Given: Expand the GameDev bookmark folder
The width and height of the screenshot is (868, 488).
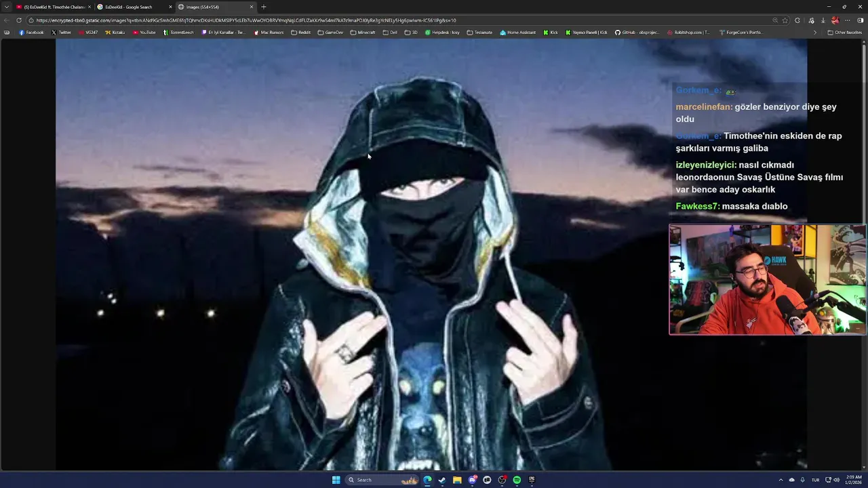Looking at the screenshot, I should [x=330, y=33].
